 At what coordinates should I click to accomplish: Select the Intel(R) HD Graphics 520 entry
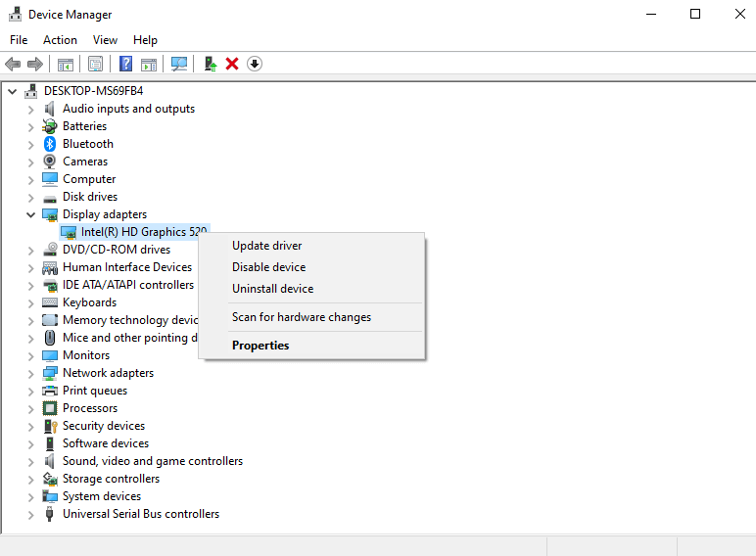click(144, 232)
